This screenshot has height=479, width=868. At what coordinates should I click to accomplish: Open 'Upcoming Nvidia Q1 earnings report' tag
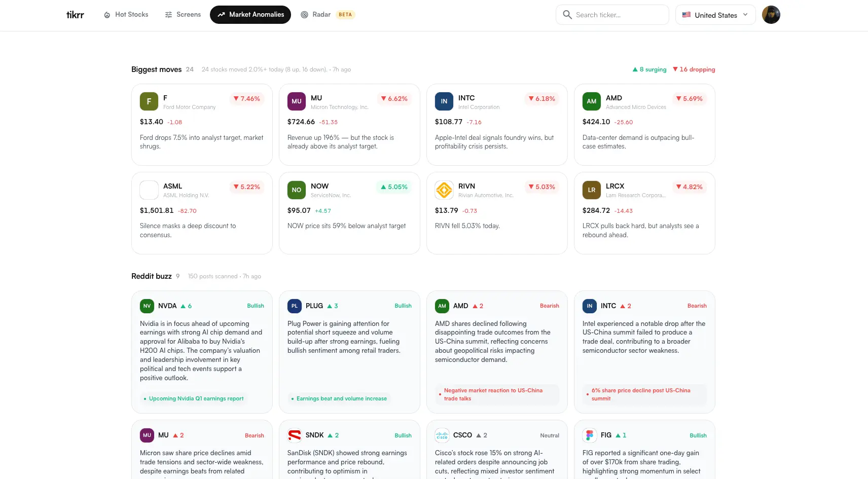(x=194, y=399)
